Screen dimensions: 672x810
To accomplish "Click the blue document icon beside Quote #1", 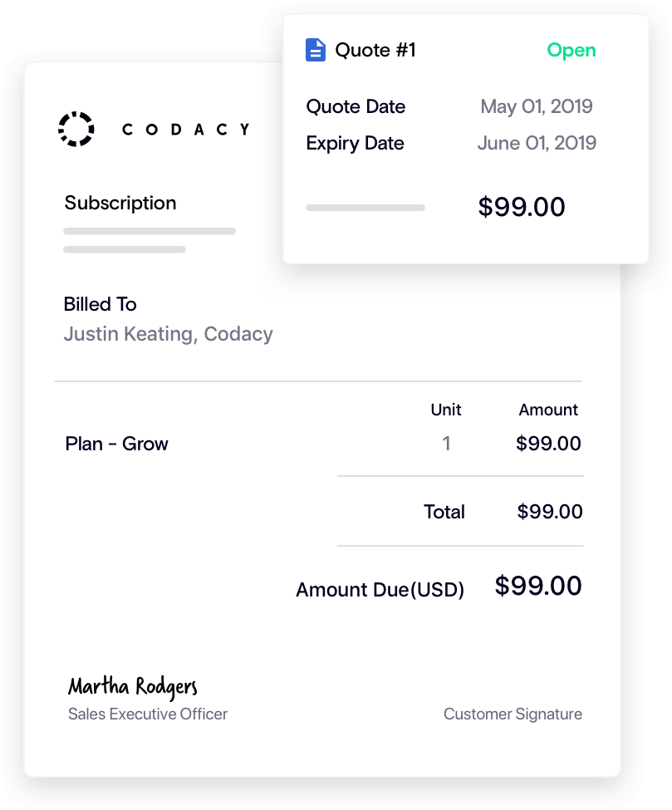I will point(315,50).
